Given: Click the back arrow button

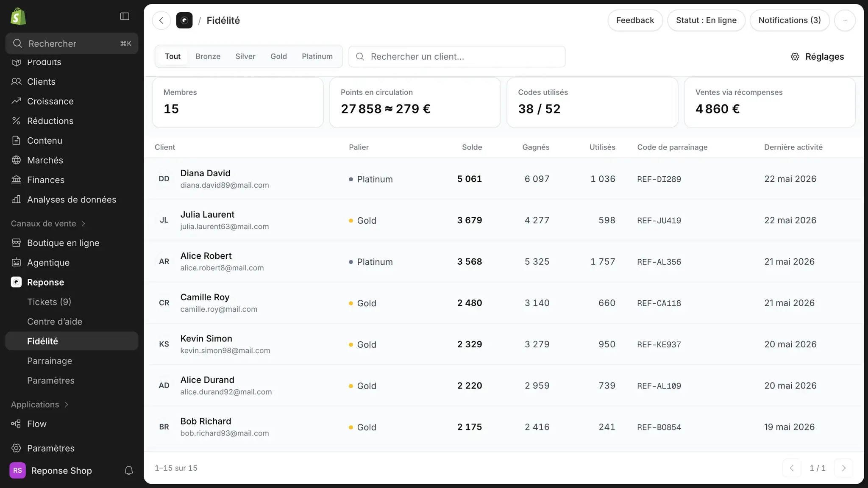Looking at the screenshot, I should pos(161,20).
